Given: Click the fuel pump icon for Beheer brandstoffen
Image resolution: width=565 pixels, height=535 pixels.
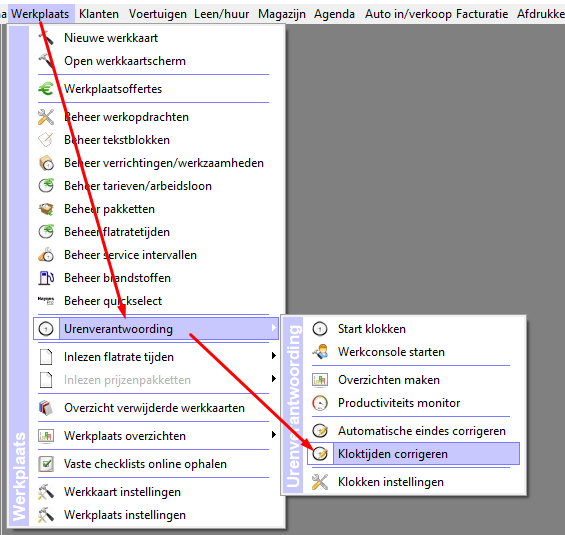Looking at the screenshot, I should point(46,278).
